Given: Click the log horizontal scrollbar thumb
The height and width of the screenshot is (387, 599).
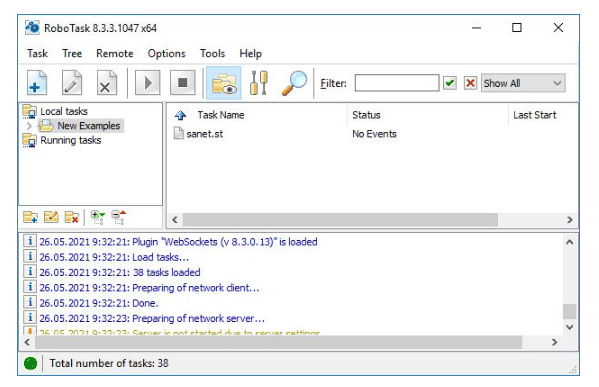Looking at the screenshot, I should click(278, 342).
